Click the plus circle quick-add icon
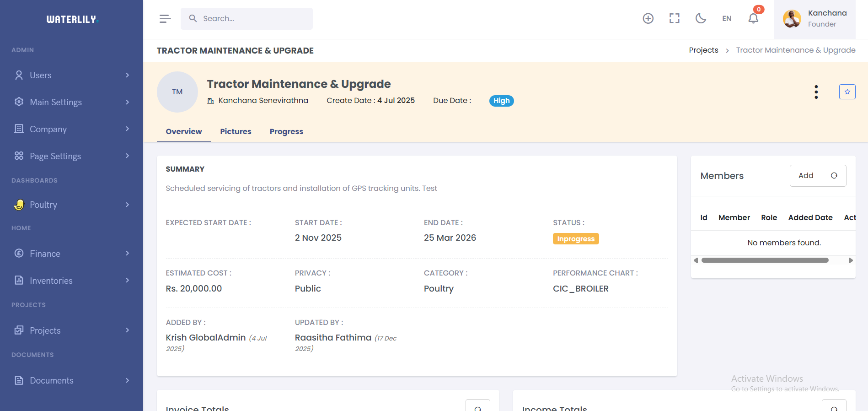The height and width of the screenshot is (411, 868). coord(648,18)
